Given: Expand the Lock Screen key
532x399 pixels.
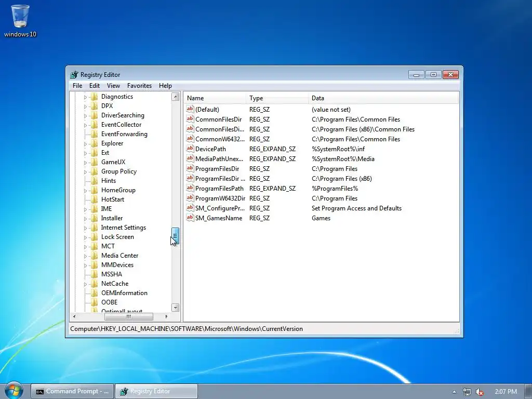Looking at the screenshot, I should (86, 237).
